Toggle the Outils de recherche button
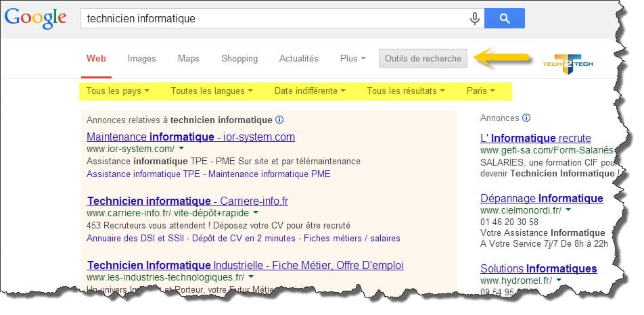 pos(423,59)
